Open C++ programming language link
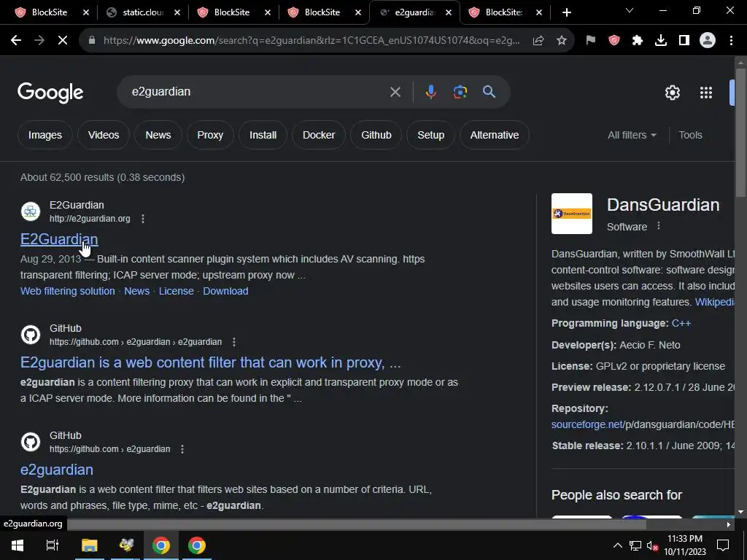The height and width of the screenshot is (560, 747). 681,323
